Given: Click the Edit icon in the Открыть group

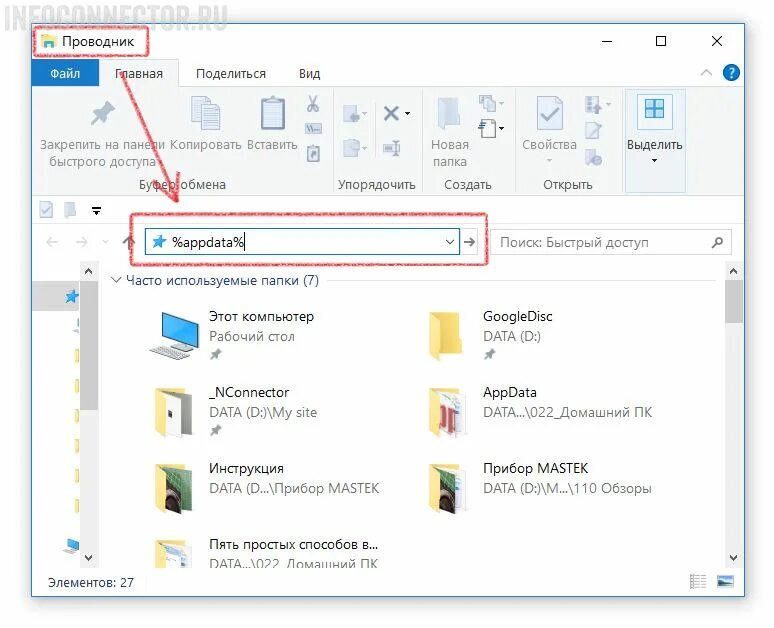Looking at the screenshot, I should tap(593, 130).
